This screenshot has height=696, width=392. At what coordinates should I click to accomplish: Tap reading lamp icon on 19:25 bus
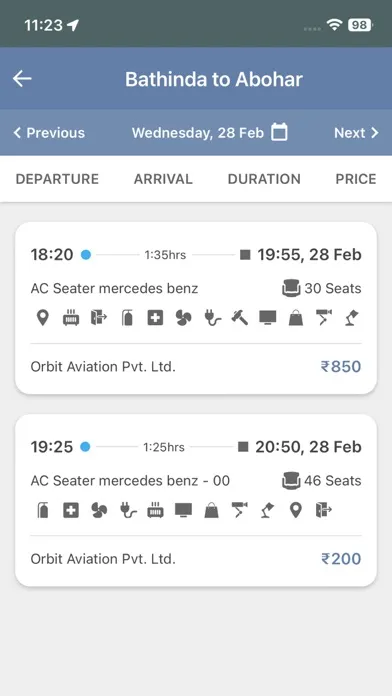[x=267, y=510]
